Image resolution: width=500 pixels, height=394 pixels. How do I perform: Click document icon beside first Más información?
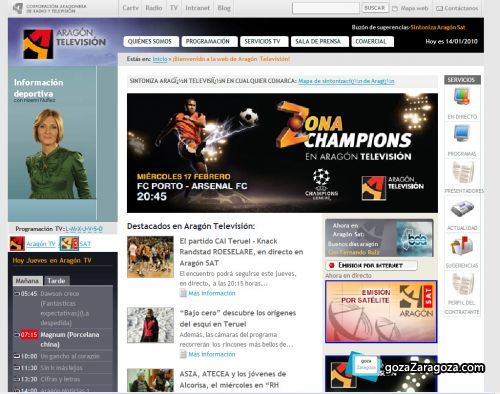183,293
